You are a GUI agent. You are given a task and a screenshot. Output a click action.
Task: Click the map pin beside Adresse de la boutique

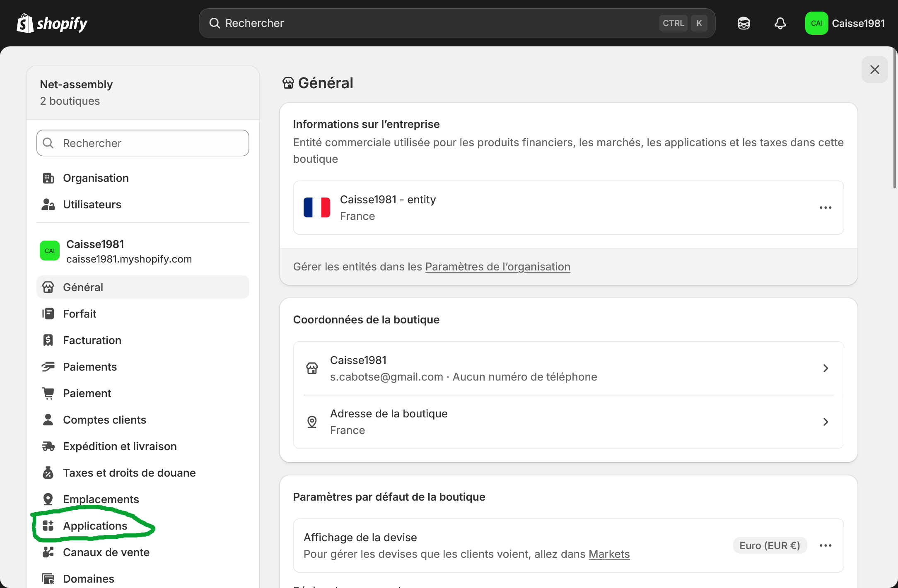click(x=312, y=422)
